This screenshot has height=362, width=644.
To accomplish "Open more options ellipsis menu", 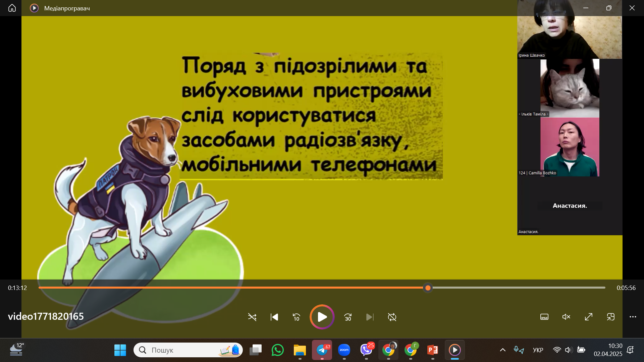I will coord(633,317).
